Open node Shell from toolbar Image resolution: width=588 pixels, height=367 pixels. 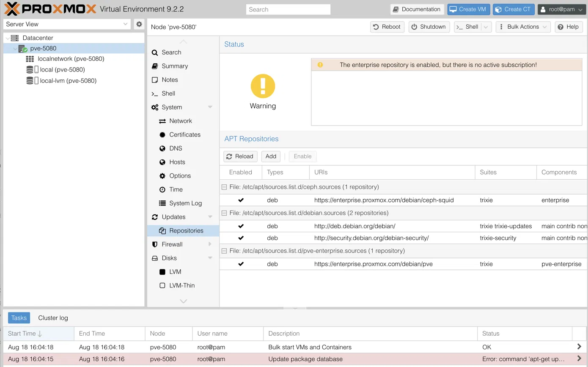(468, 27)
